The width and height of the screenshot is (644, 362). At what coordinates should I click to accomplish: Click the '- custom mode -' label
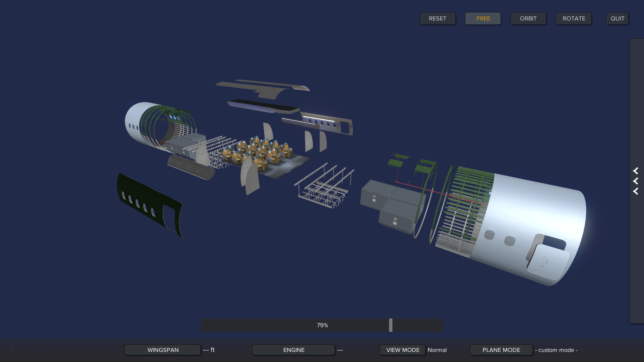pos(556,350)
